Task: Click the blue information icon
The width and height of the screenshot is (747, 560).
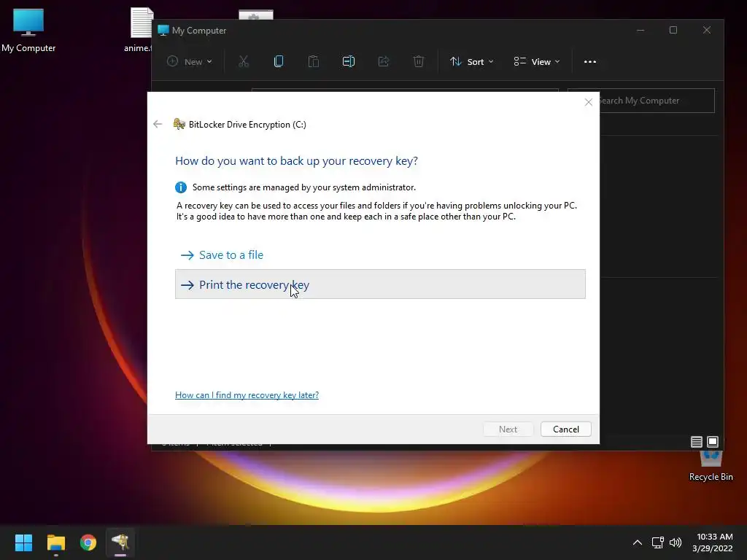Action: coord(181,187)
